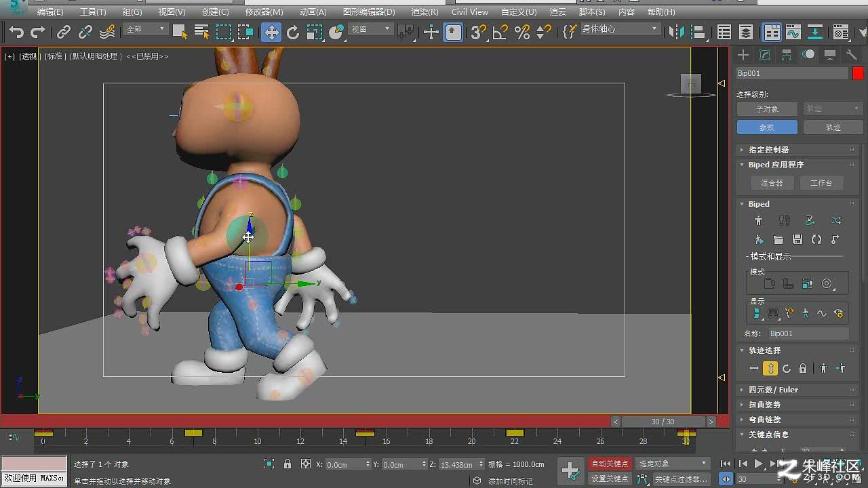
Task: Toggle the Percent Snap button
Action: [x=522, y=32]
